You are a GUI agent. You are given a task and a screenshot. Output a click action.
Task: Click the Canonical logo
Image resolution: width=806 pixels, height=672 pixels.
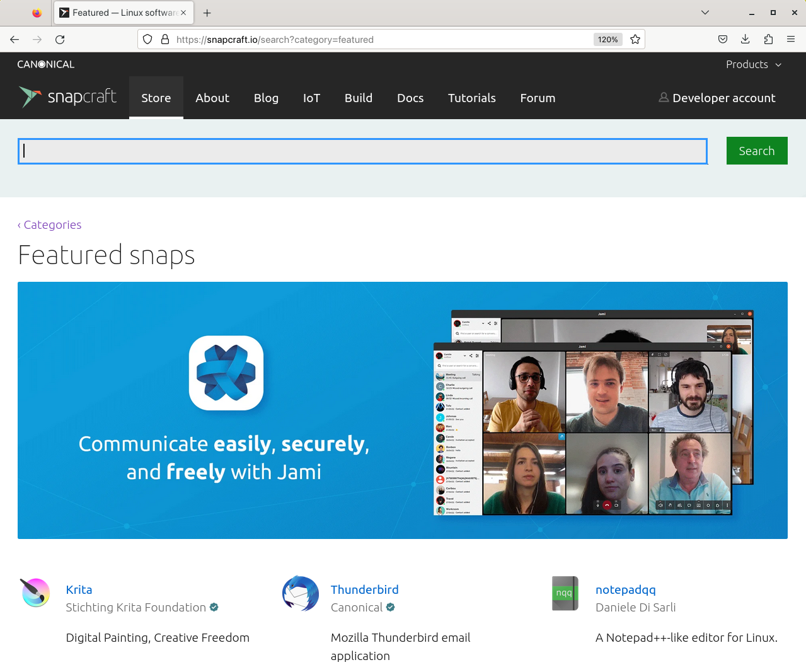tap(45, 64)
